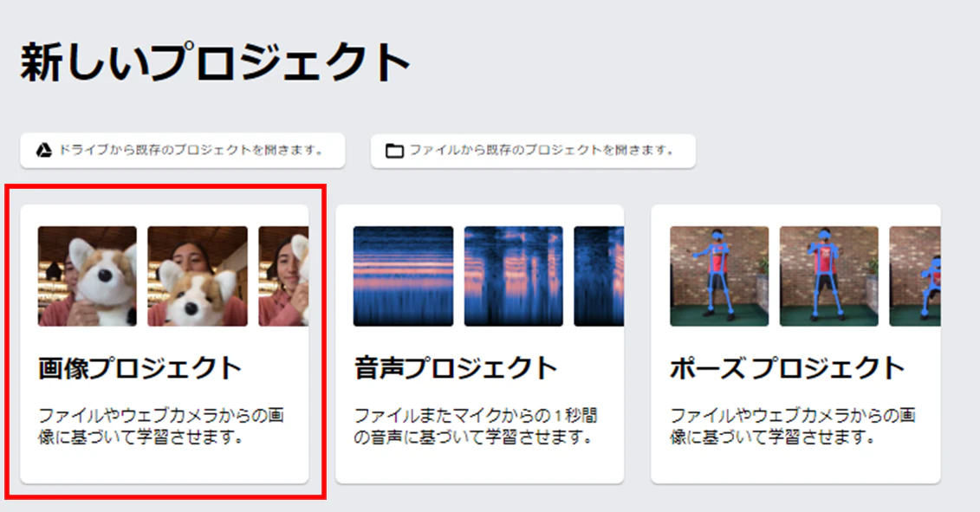Open existing project from Drive button

click(x=183, y=150)
